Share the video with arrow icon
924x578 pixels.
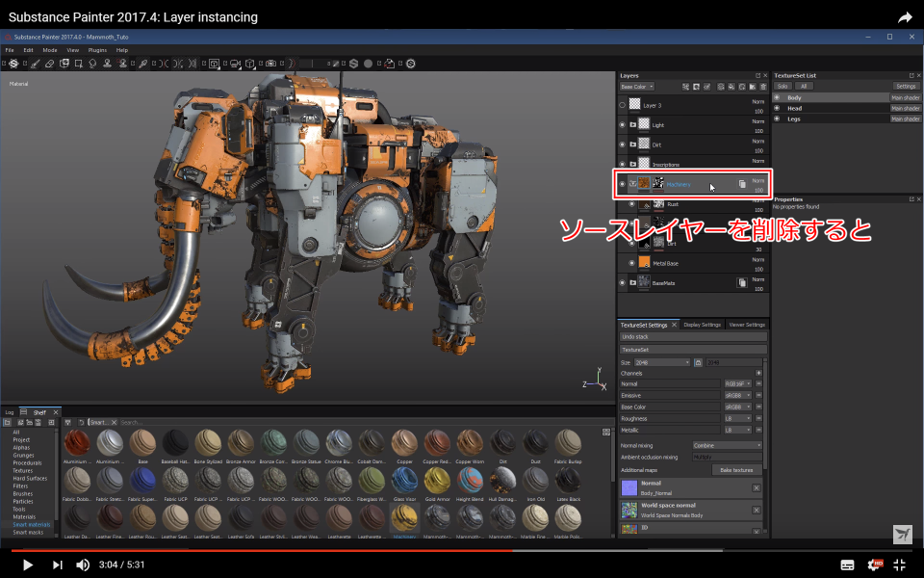click(905, 17)
